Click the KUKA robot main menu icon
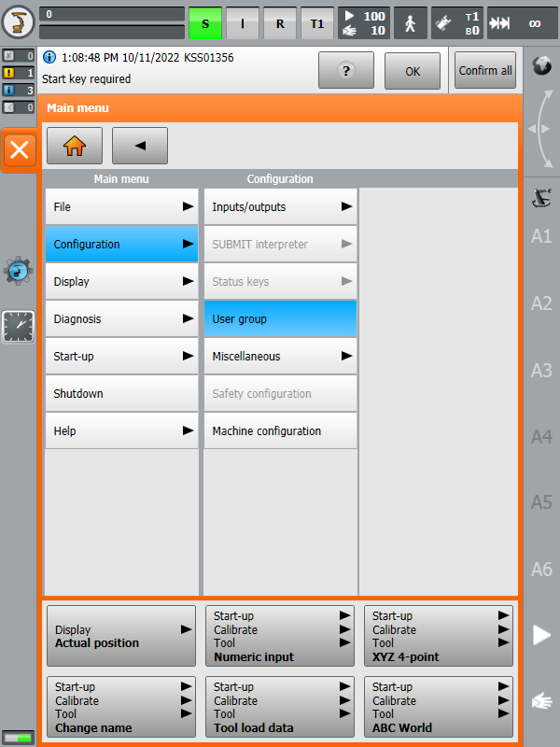 [x=19, y=22]
